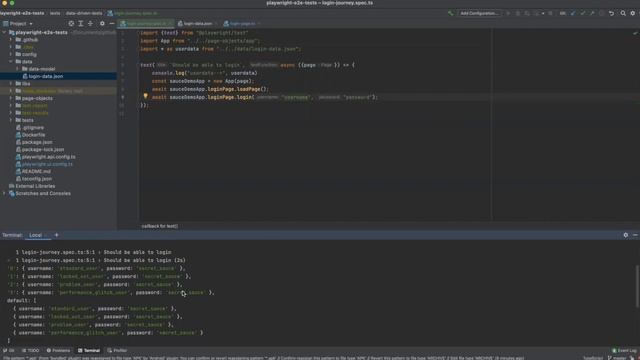Click the Git push arrow icon
Image resolution: width=640 pixels, height=360 pixels.
pos(592,13)
